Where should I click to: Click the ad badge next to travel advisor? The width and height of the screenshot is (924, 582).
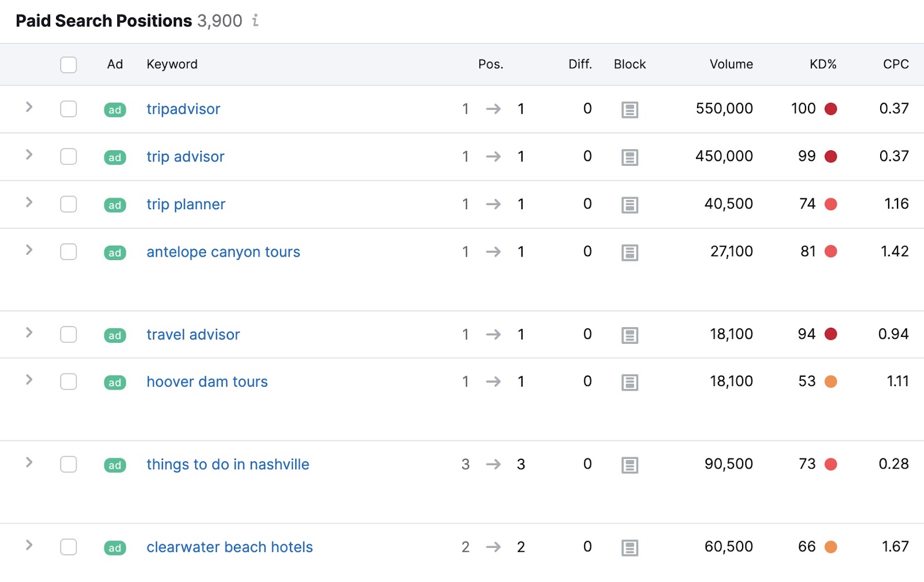114,335
